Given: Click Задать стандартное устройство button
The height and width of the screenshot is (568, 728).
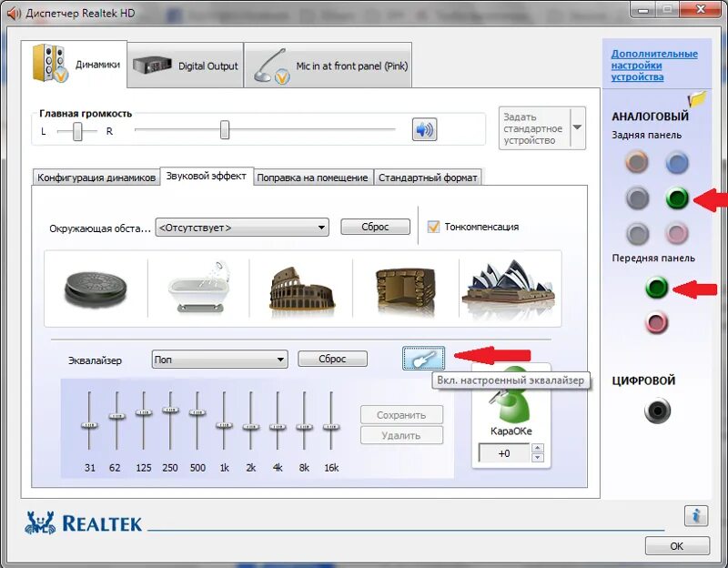Looking at the screenshot, I should point(534,128).
